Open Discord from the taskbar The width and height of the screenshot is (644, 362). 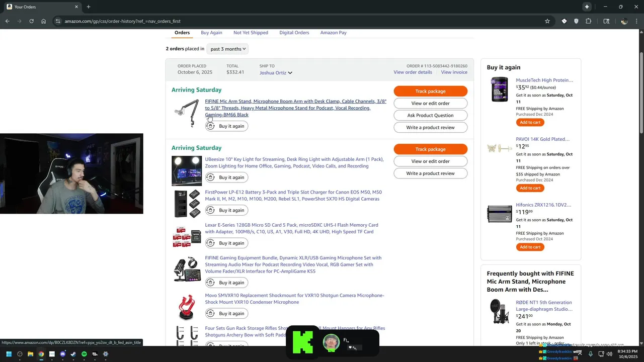tap(63, 354)
